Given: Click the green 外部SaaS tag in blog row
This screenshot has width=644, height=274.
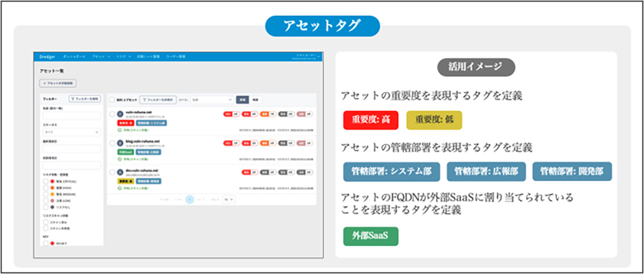Looking at the screenshot, I should (x=126, y=152).
